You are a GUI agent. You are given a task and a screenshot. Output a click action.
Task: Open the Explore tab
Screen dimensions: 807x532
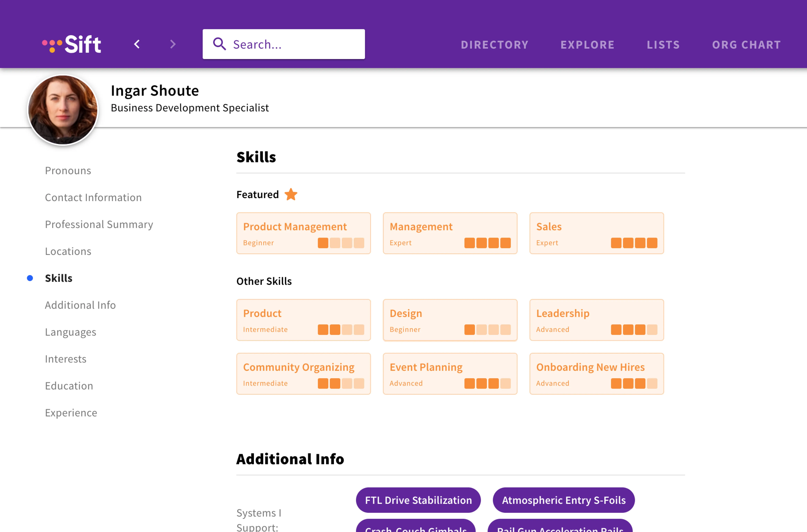(x=587, y=45)
